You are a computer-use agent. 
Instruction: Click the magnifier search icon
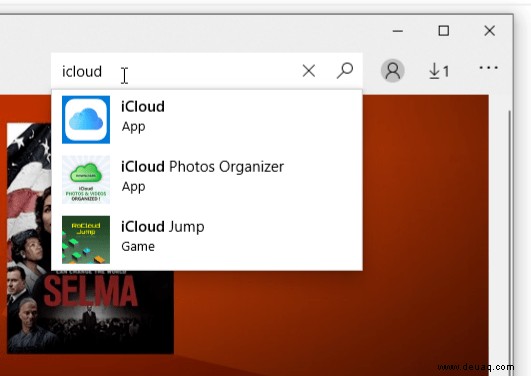pyautogui.click(x=345, y=71)
